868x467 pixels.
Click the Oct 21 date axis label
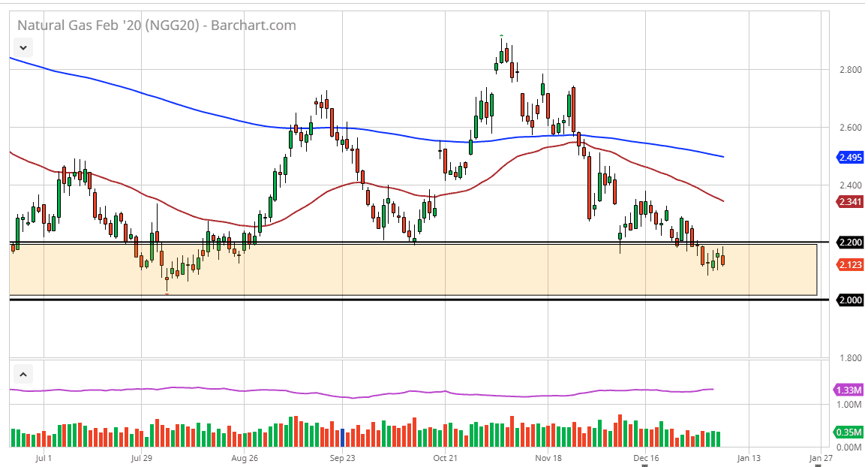pyautogui.click(x=446, y=458)
